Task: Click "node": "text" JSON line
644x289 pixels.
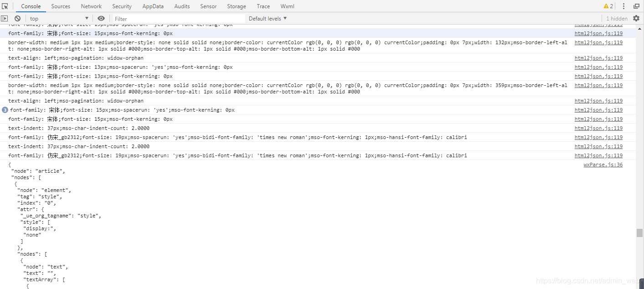Action: (46, 267)
